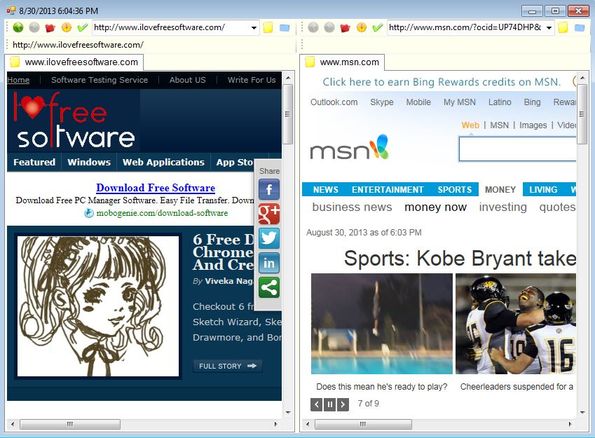Click the left pane scroll down arrow

tap(288, 412)
